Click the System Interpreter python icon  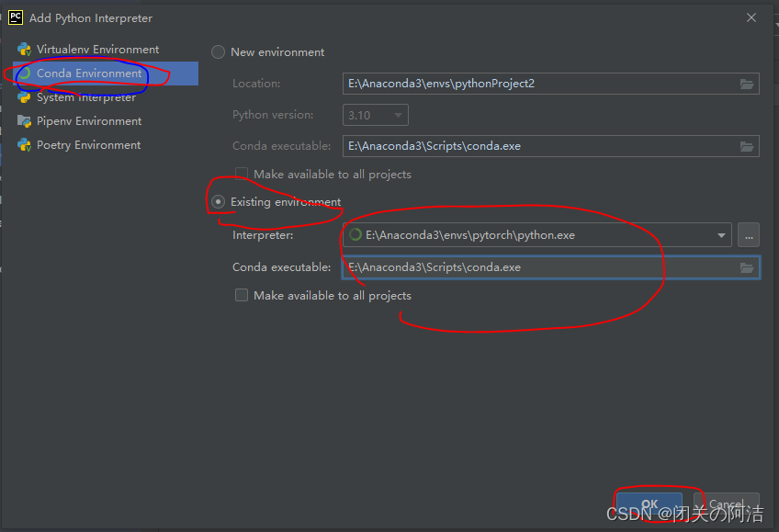pyautogui.click(x=24, y=96)
